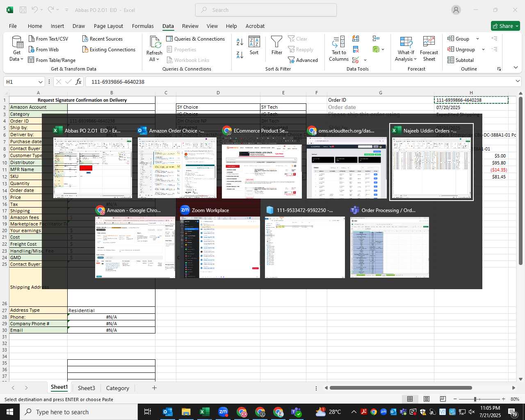Switch to Najeeb Uddin Orders window thumbnail
The width and height of the screenshot is (525, 420).
(x=431, y=162)
